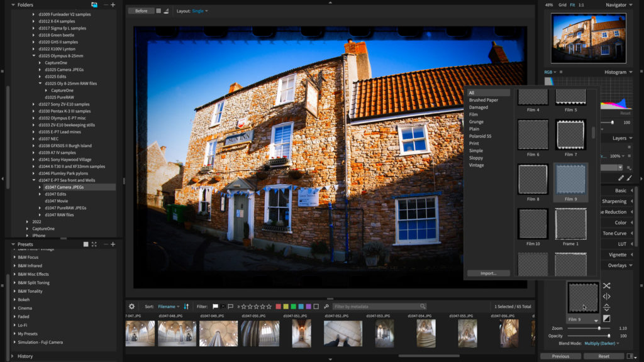Filter by one star rating
This screenshot has width=644, height=362.
[243, 306]
